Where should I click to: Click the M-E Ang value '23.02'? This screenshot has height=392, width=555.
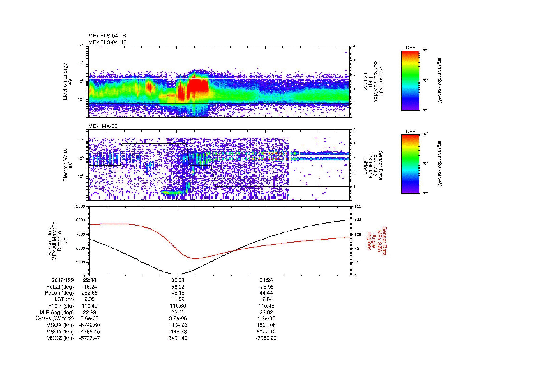[266, 312]
